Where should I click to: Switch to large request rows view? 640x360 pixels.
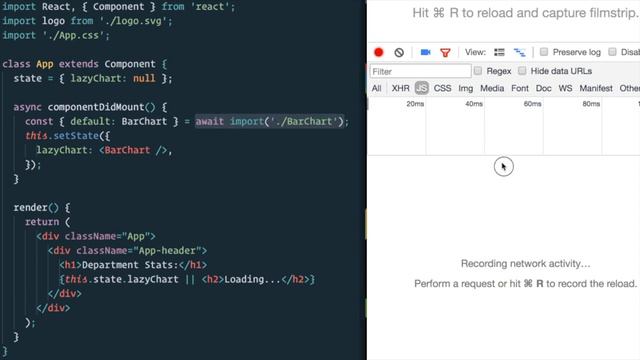point(499,52)
